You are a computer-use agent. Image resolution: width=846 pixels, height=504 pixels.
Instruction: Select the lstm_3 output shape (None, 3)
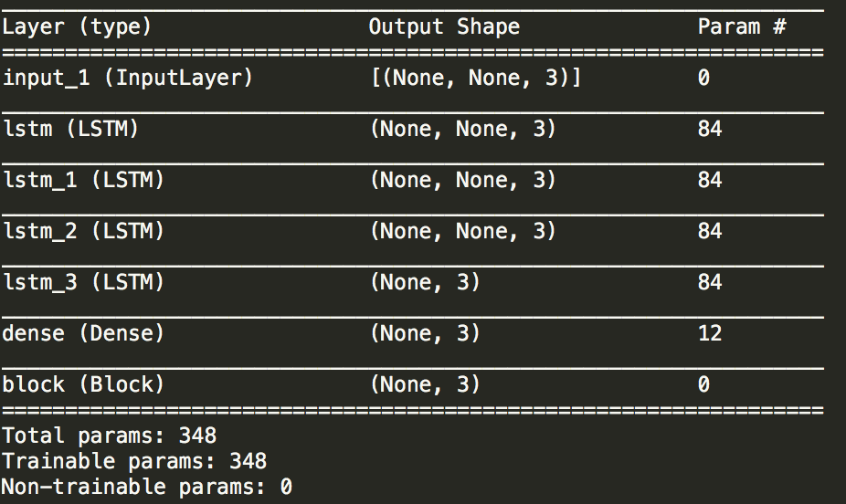425,282
